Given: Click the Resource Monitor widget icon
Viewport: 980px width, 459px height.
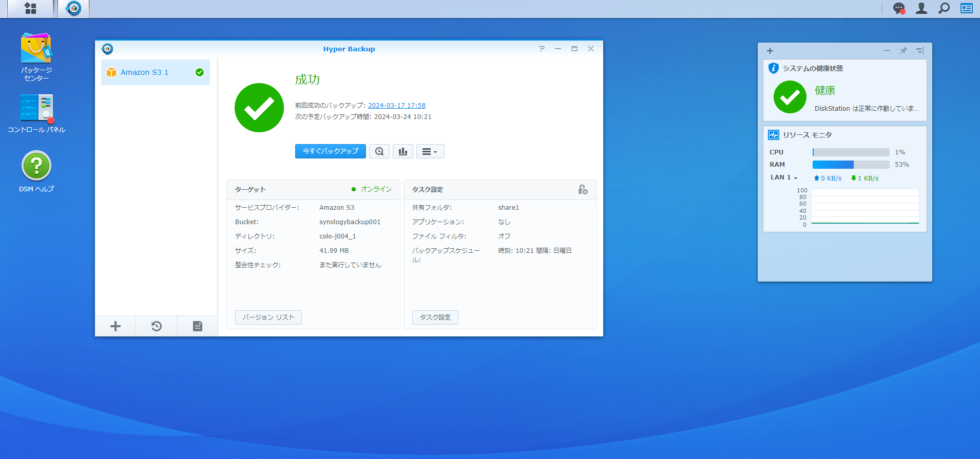Looking at the screenshot, I should [774, 135].
